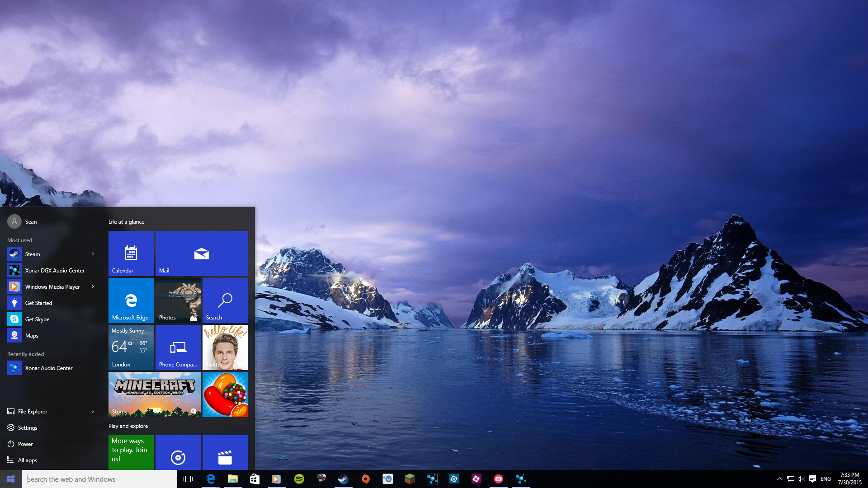Toggle the taskbar search input field
The width and height of the screenshot is (868, 488).
click(x=99, y=479)
